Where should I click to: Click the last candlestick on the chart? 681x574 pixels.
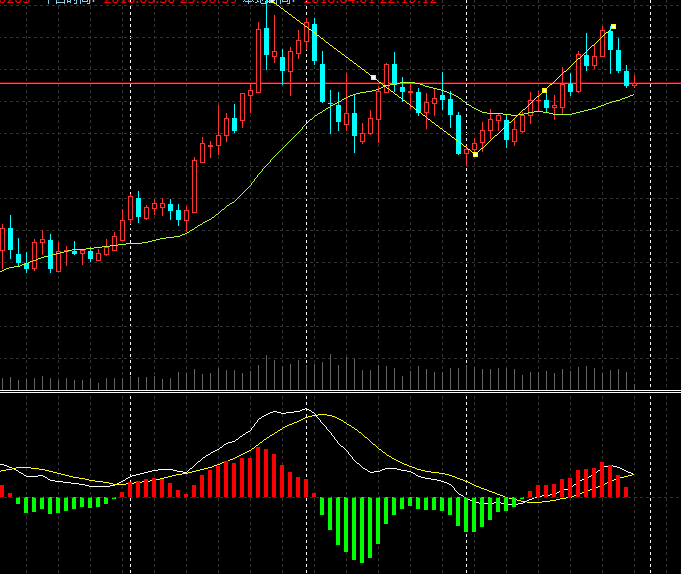[x=635, y=83]
